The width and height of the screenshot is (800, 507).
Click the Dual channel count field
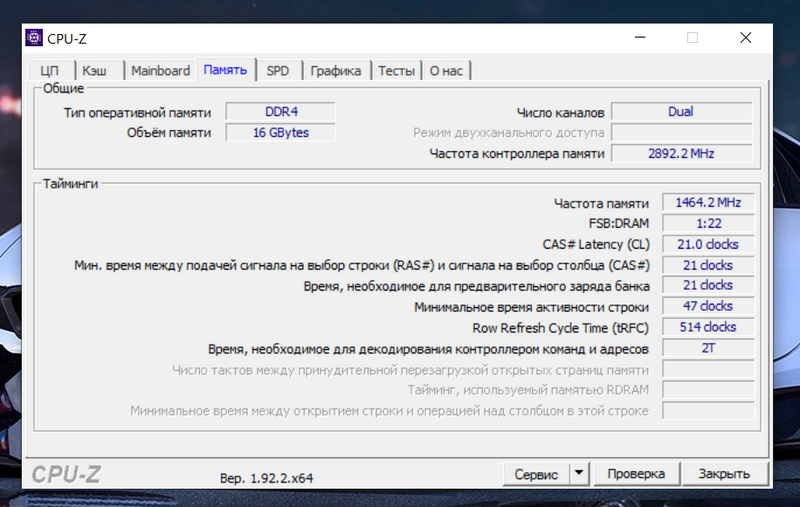coord(681,111)
